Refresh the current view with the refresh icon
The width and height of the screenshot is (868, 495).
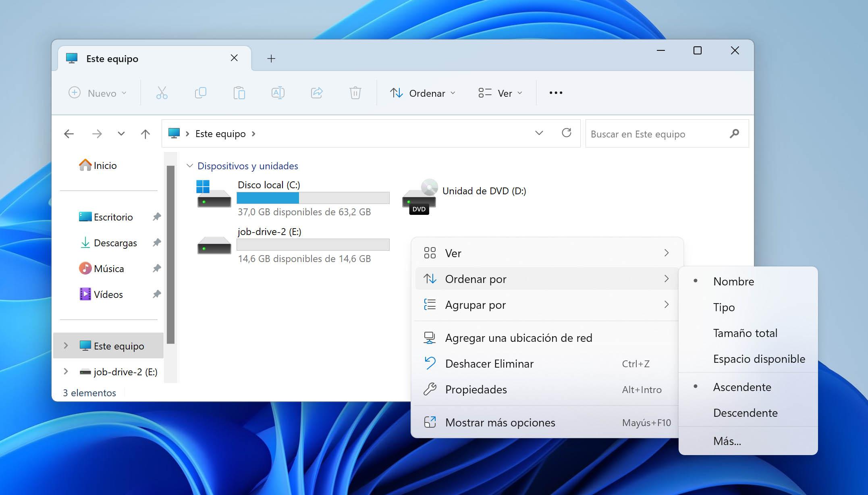(x=567, y=133)
